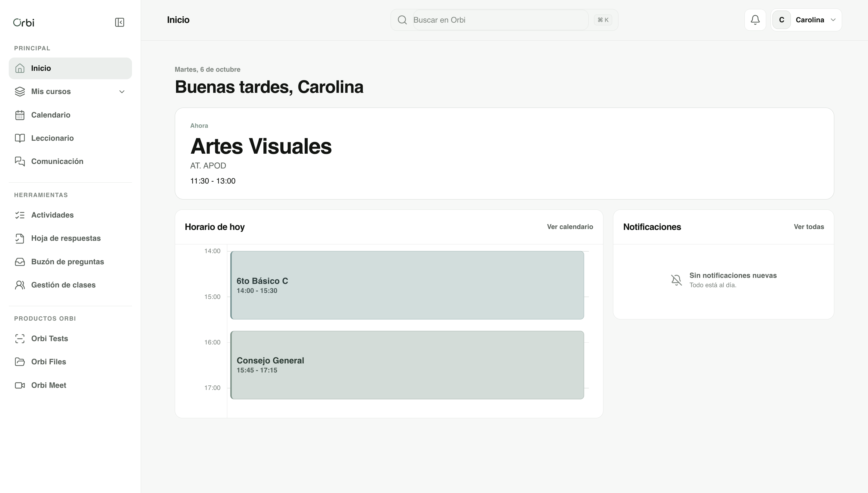Click the Sin notificaciones nuevas text
Screen dimensions: 868x493
pyautogui.click(x=733, y=275)
